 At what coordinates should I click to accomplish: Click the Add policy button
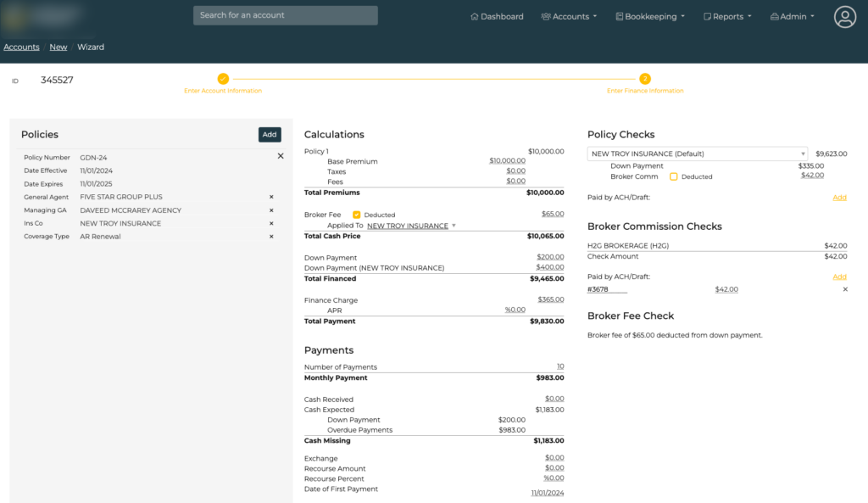[x=270, y=135]
